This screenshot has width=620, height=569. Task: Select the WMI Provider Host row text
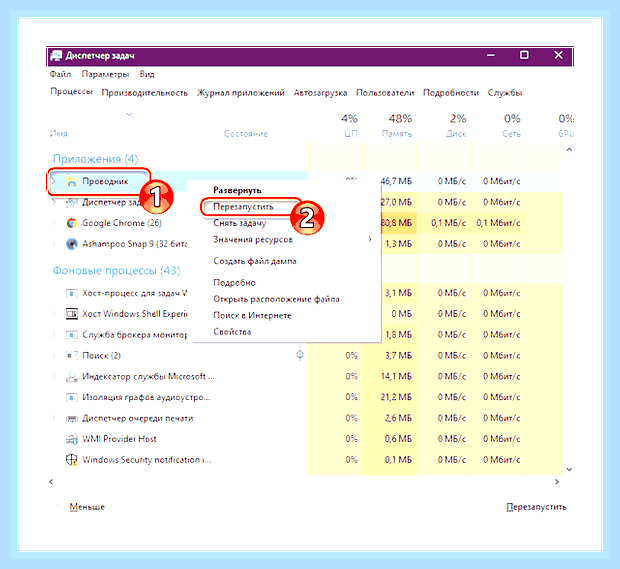119,439
